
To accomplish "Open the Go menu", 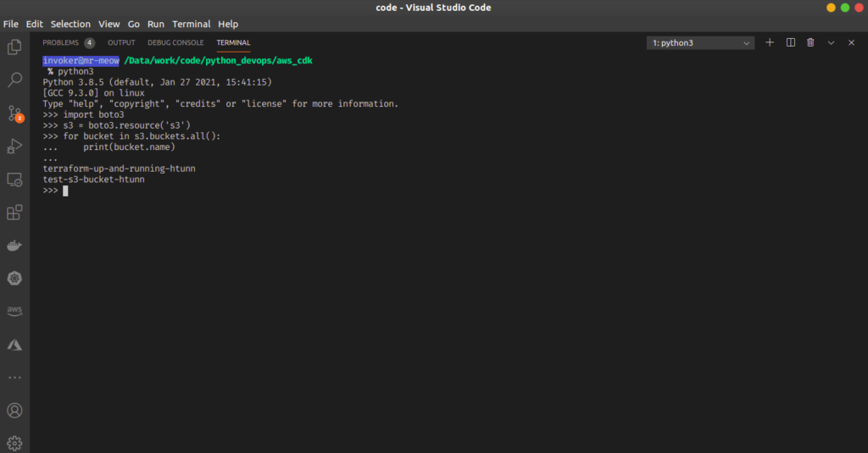I will (133, 24).
